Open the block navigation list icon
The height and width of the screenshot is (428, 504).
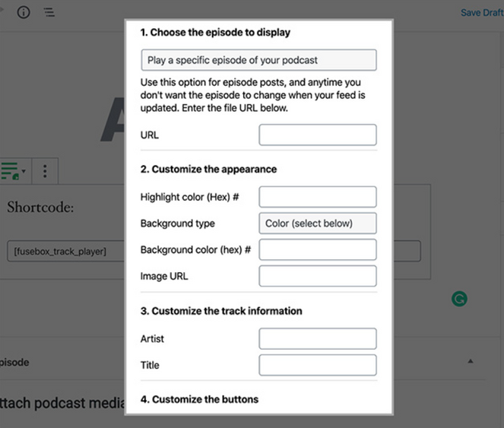coord(48,12)
